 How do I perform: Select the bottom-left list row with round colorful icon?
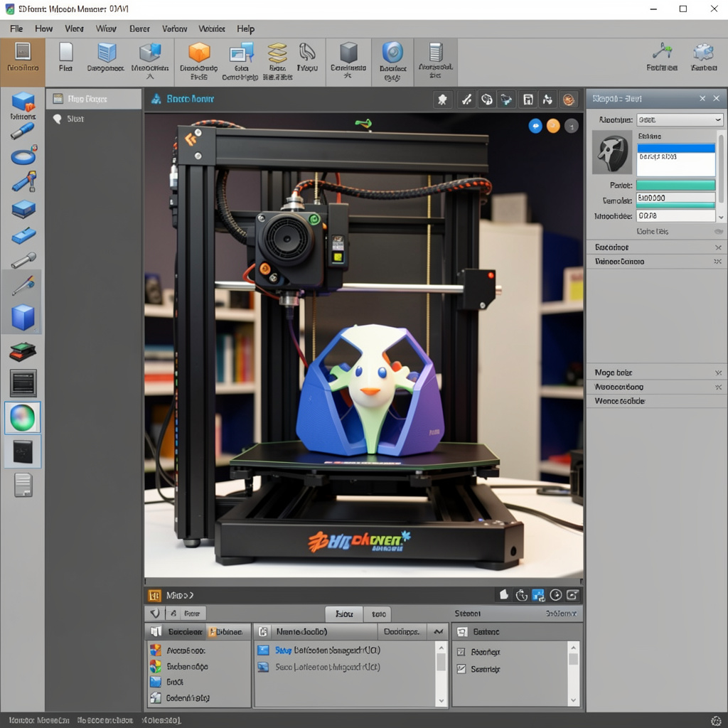point(199,667)
